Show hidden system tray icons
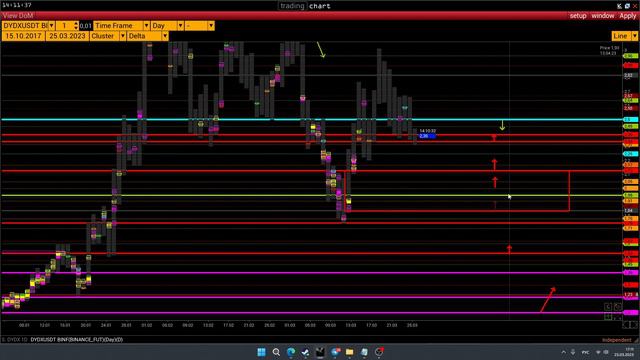 coord(564,352)
